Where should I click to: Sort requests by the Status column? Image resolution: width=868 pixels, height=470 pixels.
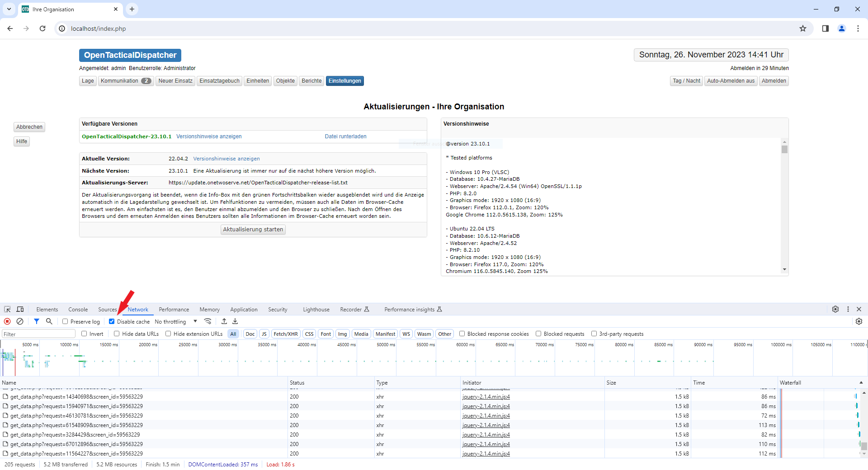pyautogui.click(x=331, y=382)
